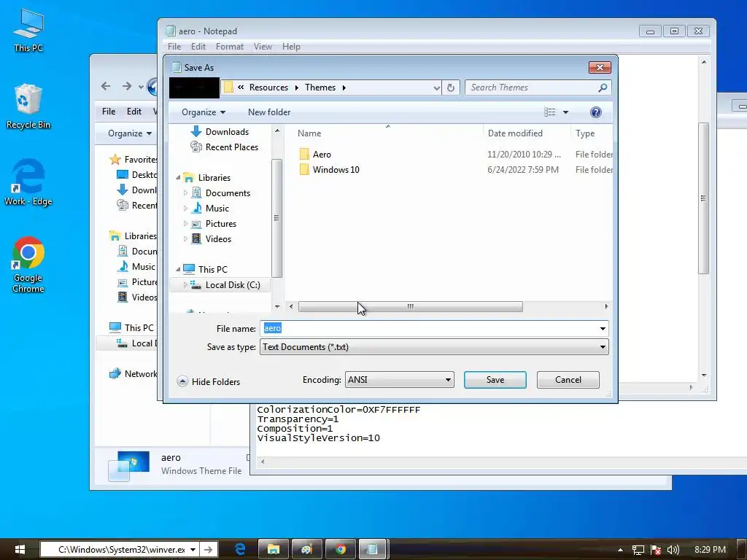
Task: Collapse the This PC tree node in Save As
Action: [x=178, y=269]
